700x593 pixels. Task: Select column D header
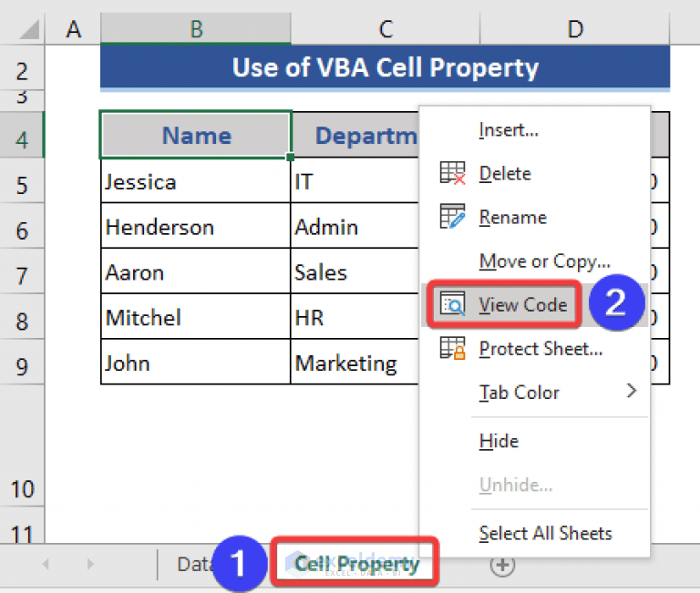(x=575, y=30)
